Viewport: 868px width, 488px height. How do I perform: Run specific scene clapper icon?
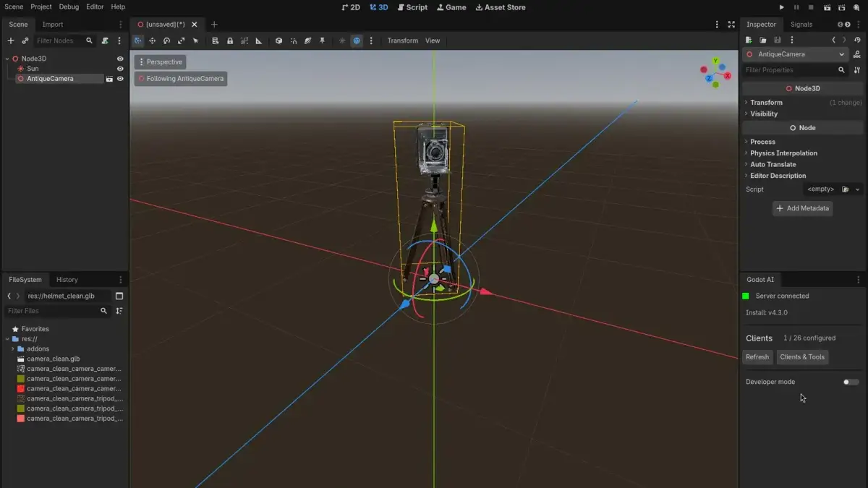click(842, 7)
